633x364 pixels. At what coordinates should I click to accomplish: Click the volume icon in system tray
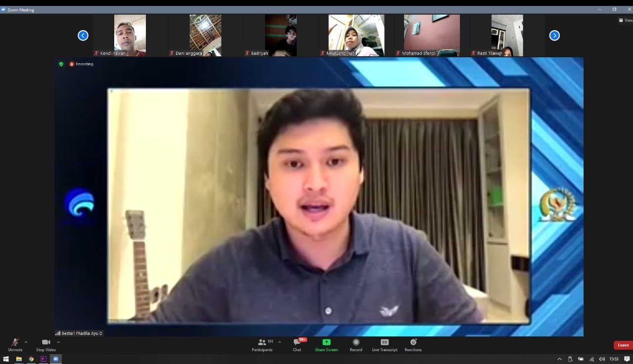(602, 359)
